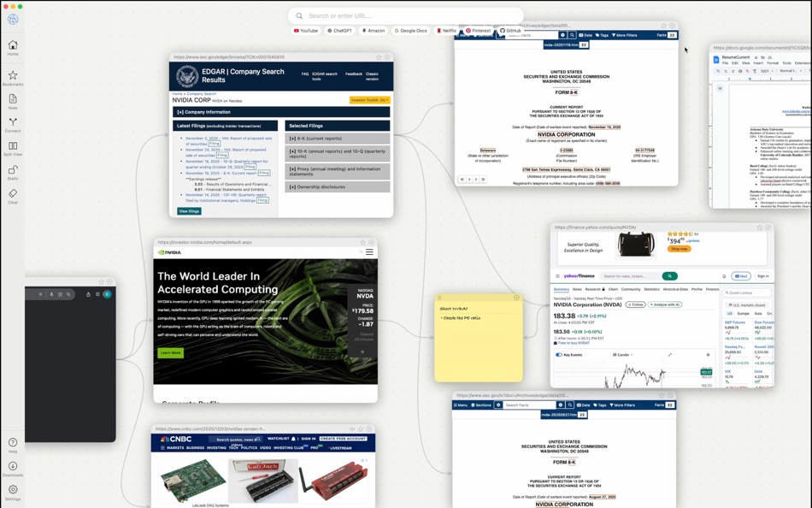Open the Candle chart type dropdown
Image resolution: width=812 pixels, height=508 pixels.
[622, 355]
